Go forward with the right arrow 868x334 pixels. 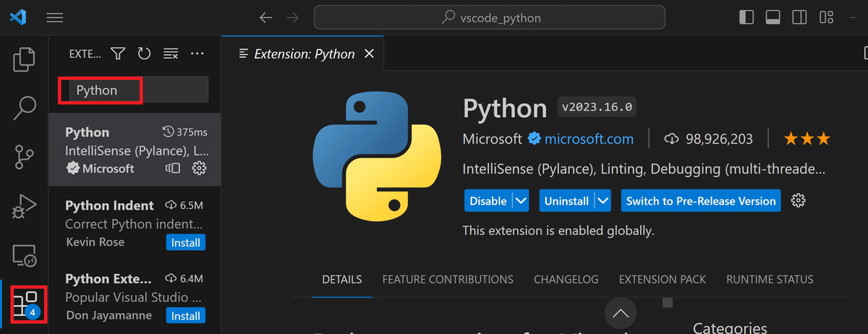tap(293, 17)
